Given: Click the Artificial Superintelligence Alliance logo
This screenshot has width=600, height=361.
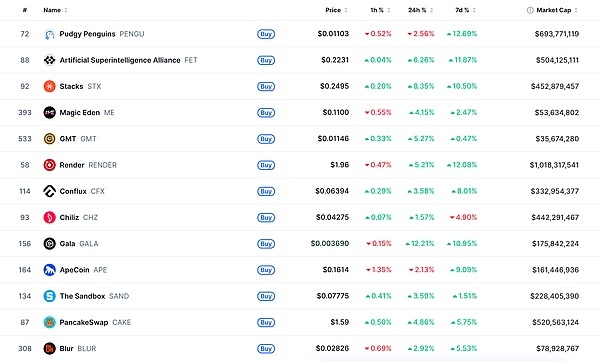Looking at the screenshot, I should pyautogui.click(x=49, y=60).
